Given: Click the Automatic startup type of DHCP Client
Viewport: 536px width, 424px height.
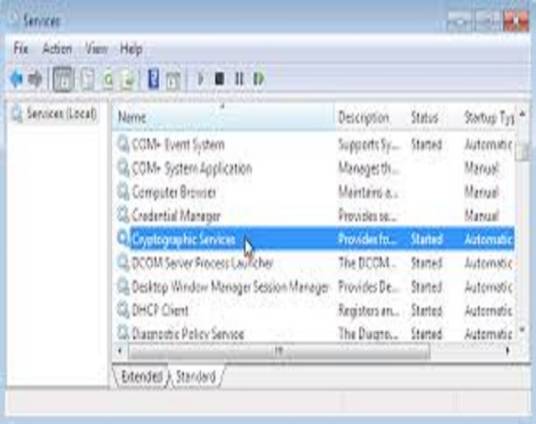Looking at the screenshot, I should tap(488, 310).
